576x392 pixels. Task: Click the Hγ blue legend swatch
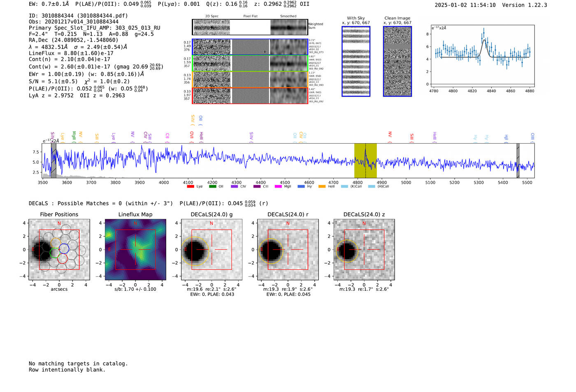(301, 186)
